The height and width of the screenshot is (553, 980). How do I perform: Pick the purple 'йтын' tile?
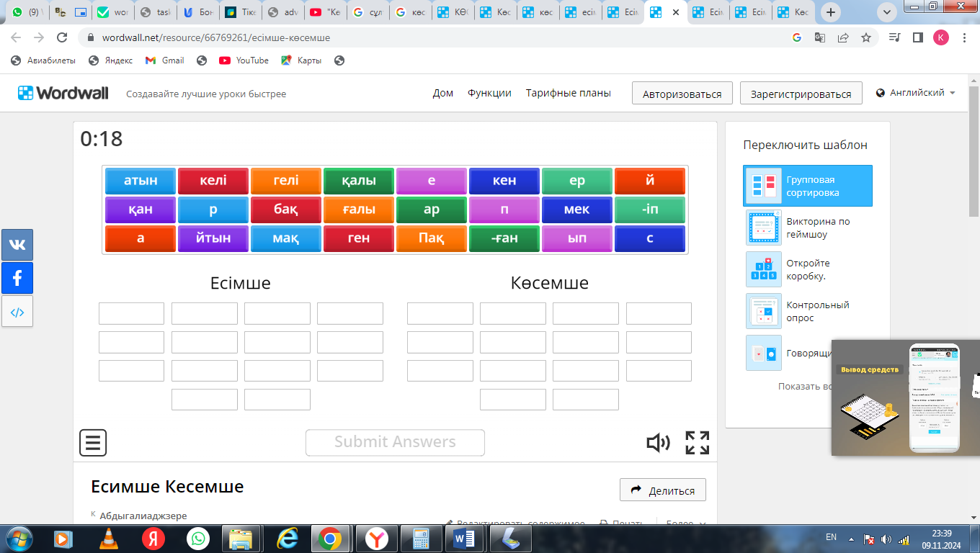point(213,238)
